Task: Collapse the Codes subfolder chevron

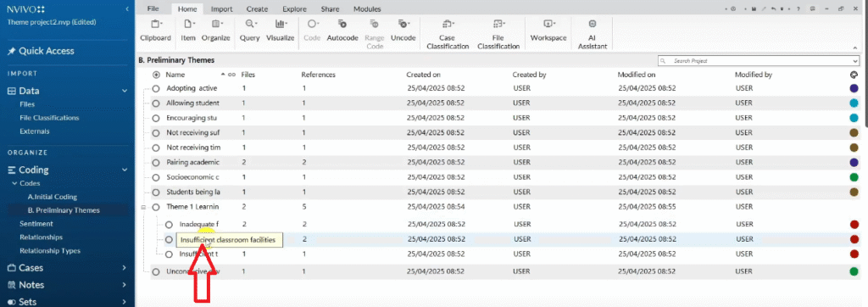Action: coord(14,183)
